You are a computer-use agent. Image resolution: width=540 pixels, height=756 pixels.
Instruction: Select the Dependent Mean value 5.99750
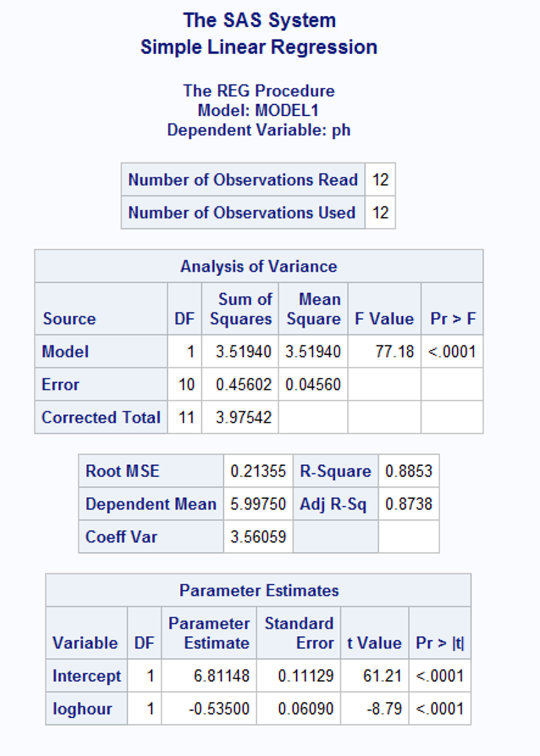click(x=258, y=504)
